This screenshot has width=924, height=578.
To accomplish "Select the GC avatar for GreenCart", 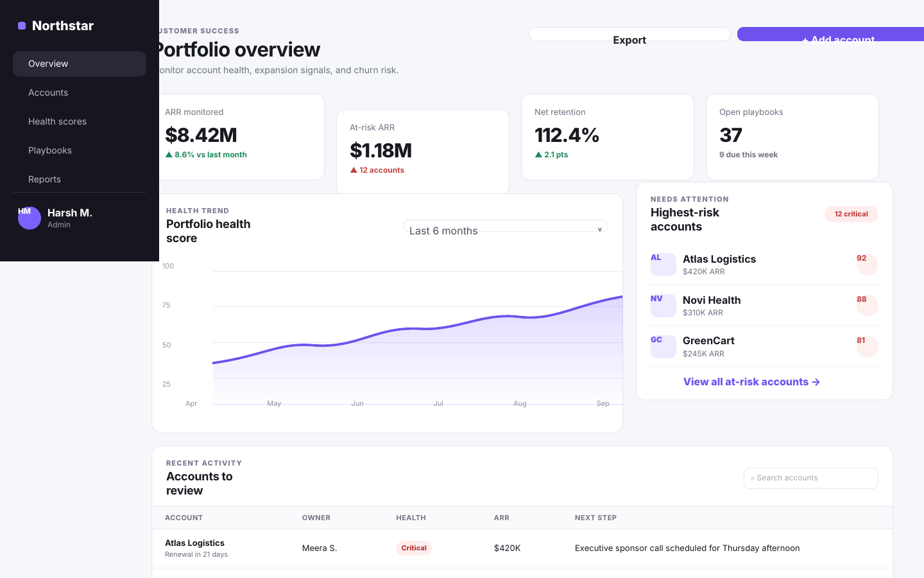I will click(x=663, y=347).
